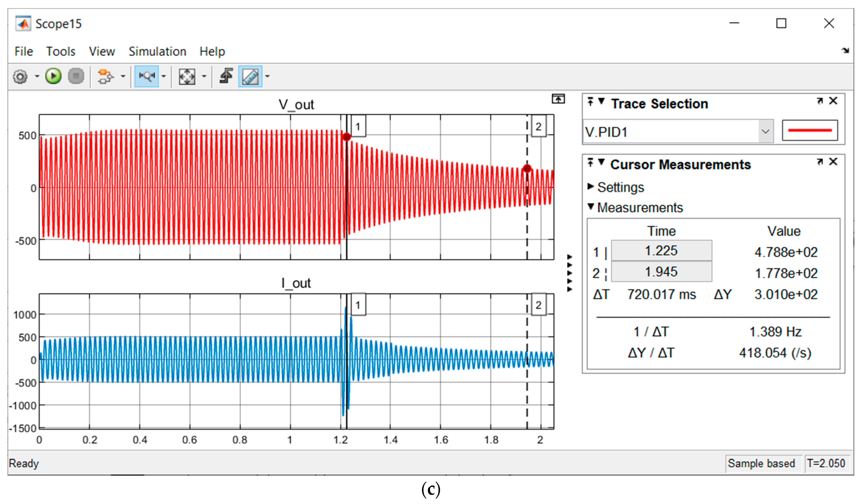Viewport: 862px width, 504px height.
Task: Toggle the Zoom tool button
Action: (x=147, y=76)
